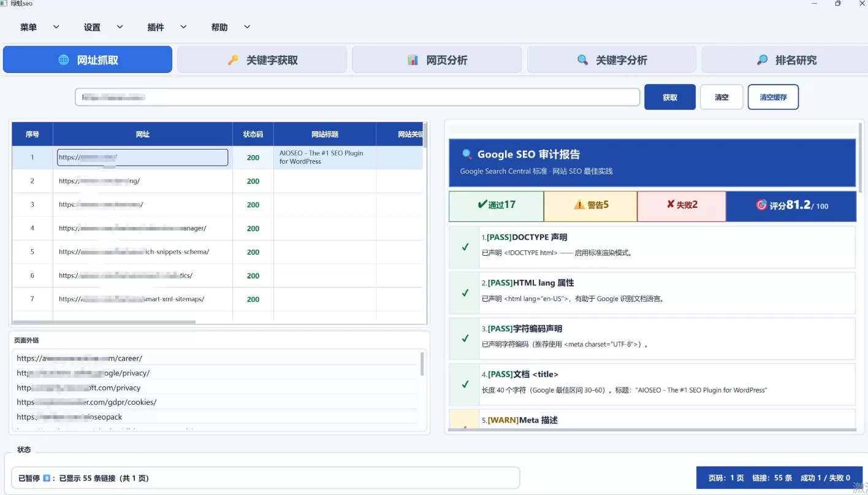Click the 通过17 summary box
This screenshot has width=868, height=495.
pos(497,205)
